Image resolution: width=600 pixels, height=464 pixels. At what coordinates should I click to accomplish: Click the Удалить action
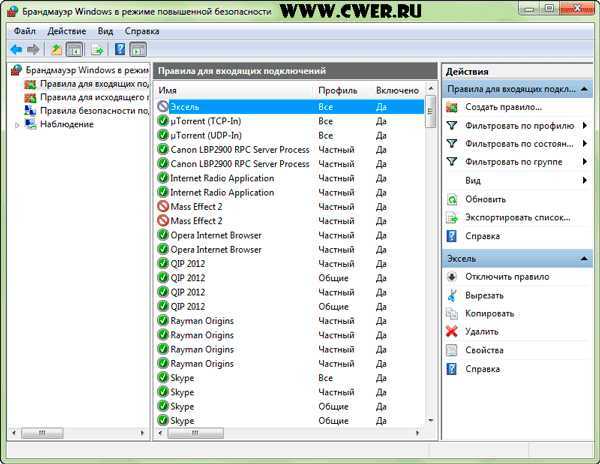[482, 331]
